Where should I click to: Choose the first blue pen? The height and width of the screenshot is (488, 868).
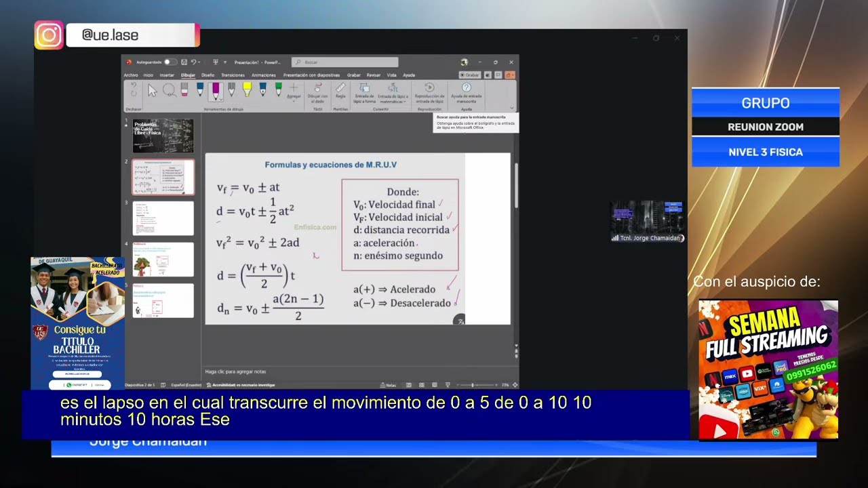click(200, 90)
